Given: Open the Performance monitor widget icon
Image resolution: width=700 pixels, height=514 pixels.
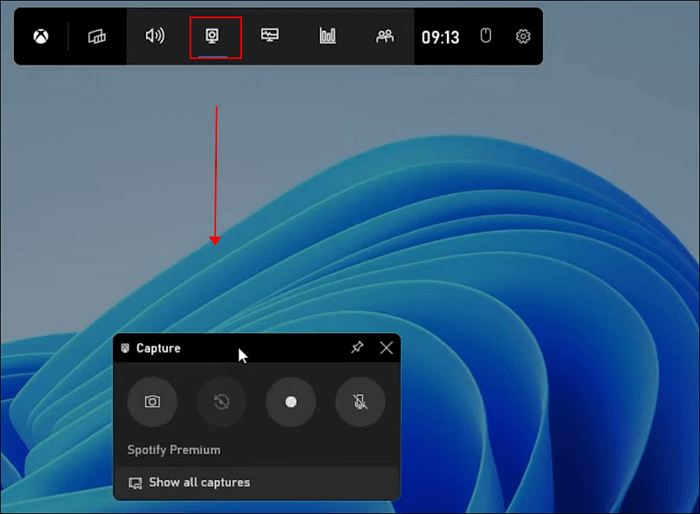Looking at the screenshot, I should point(270,35).
